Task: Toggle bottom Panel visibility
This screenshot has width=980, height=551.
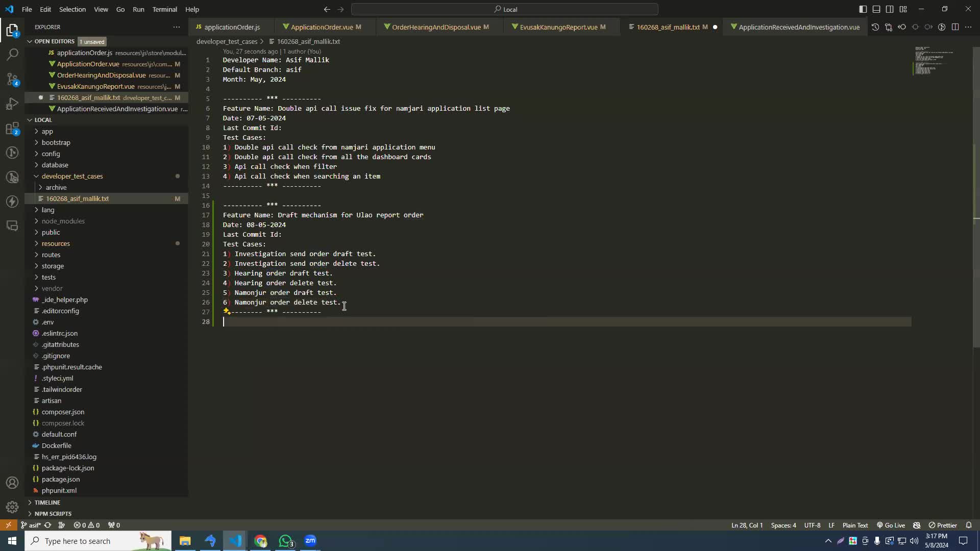Action: pos(876,9)
